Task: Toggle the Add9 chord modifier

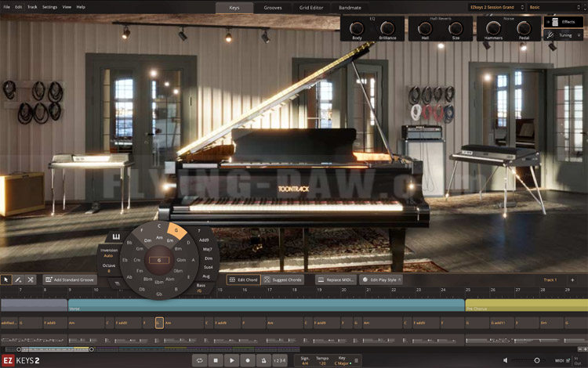Action: (204, 240)
